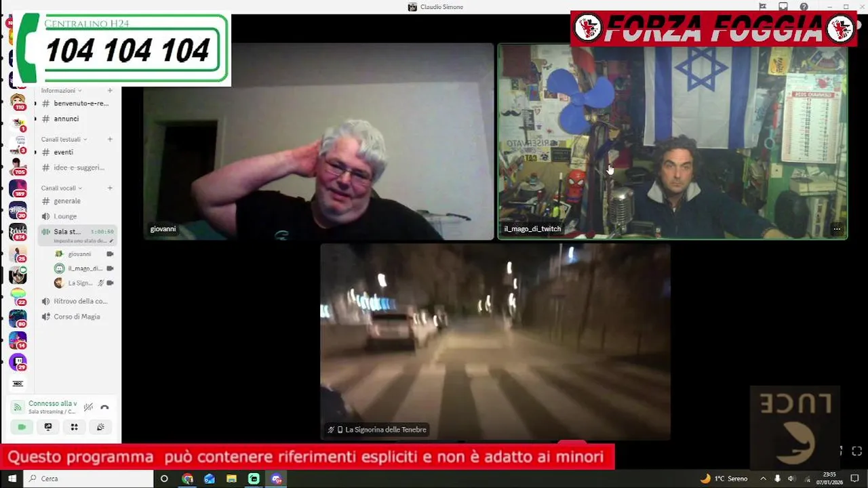The width and height of the screenshot is (868, 488).
Task: Open the green streaming app on taskbar
Action: (254, 479)
